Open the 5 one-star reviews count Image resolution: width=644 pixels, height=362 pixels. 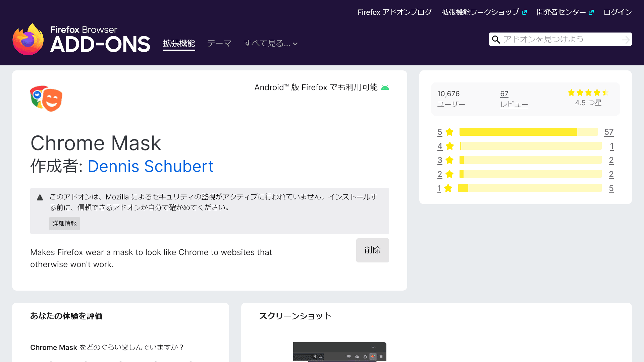[611, 188]
